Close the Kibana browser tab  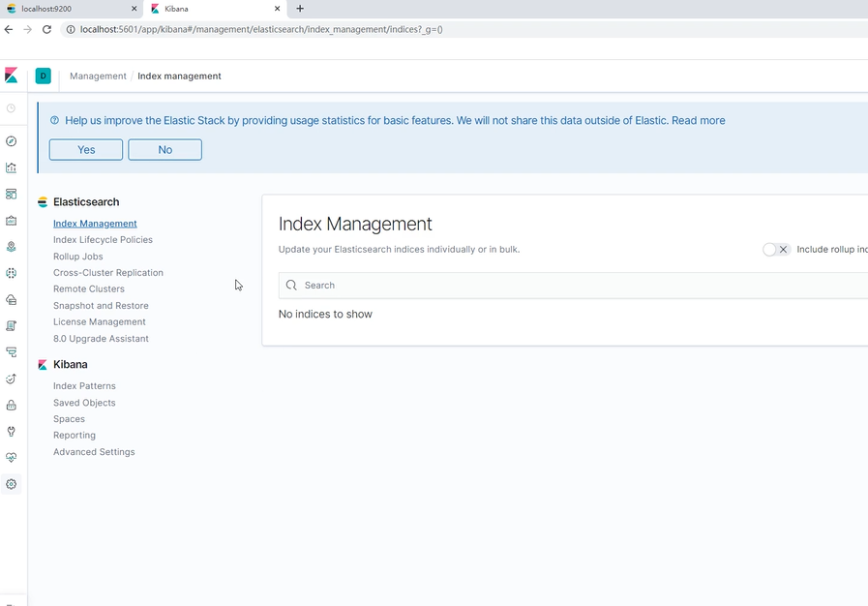click(x=278, y=9)
